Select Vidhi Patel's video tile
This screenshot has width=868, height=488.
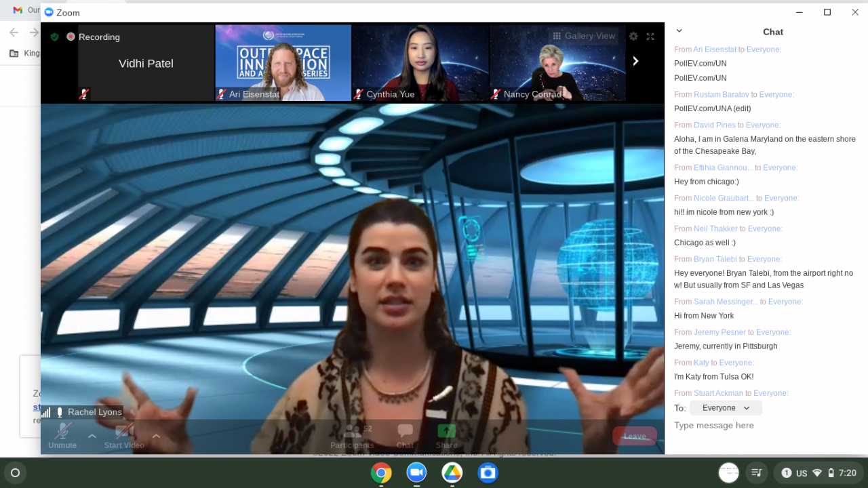click(146, 63)
